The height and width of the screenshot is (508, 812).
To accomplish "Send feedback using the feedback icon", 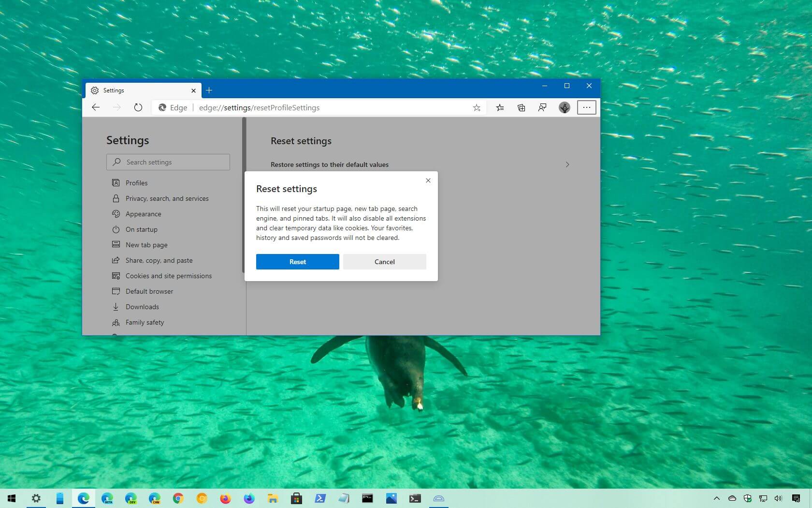I will 542,107.
